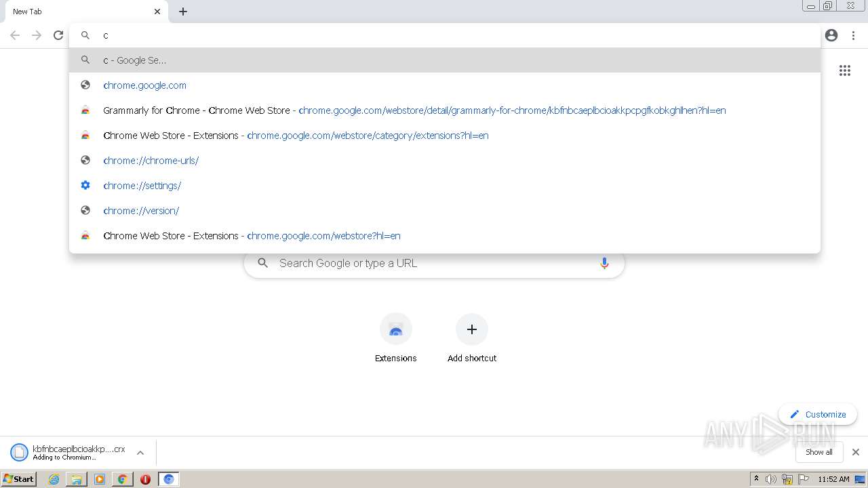Select the webstore/category/extensions suggestion
Viewport: 868px width, 488px height.
coord(445,136)
